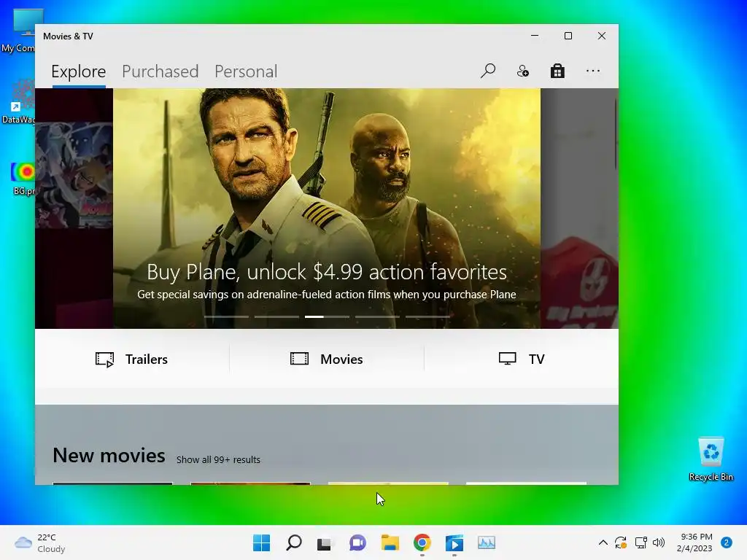Show hidden system tray icons
Image resolution: width=747 pixels, height=560 pixels.
coord(603,542)
